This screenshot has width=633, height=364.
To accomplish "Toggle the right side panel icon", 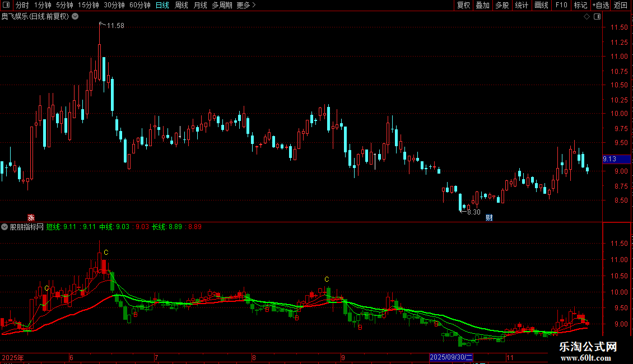I will 597,17.
